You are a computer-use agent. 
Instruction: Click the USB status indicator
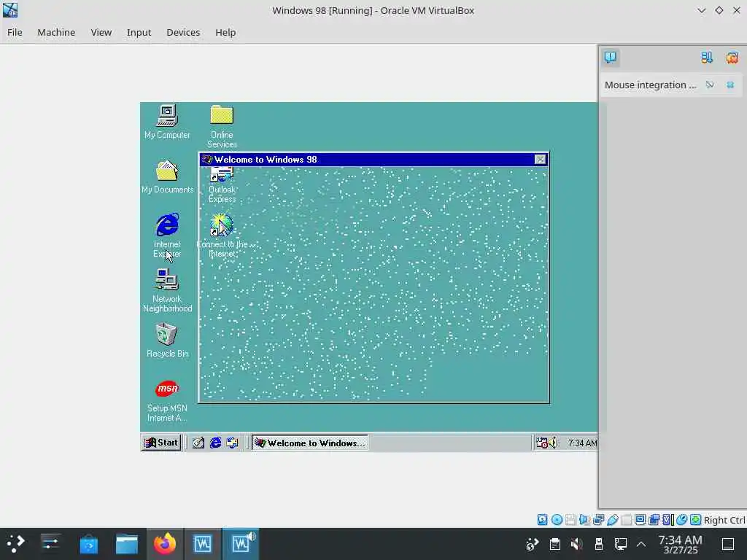(x=613, y=519)
